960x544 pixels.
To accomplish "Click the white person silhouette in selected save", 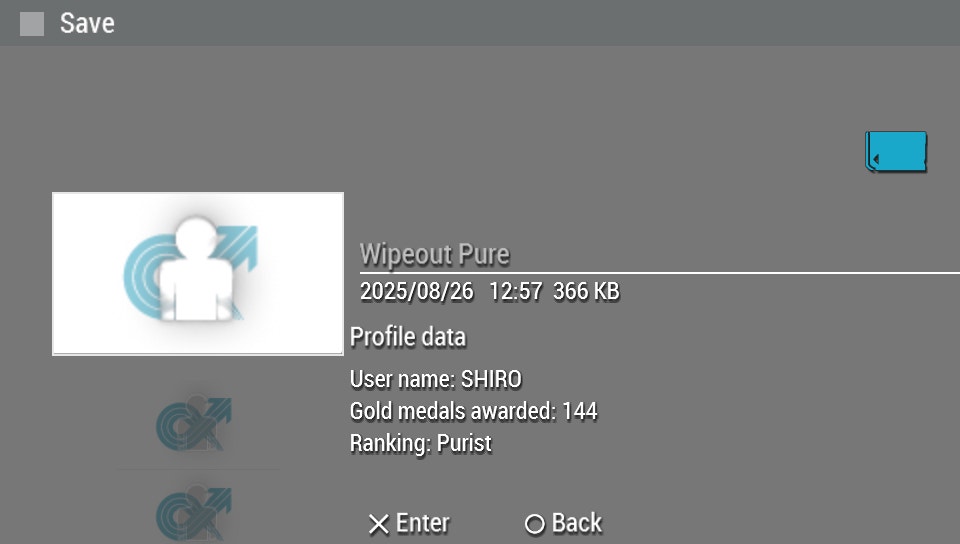I will (196, 269).
